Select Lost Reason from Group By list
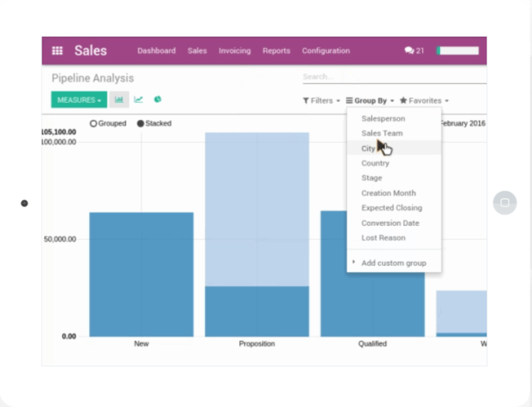The height and width of the screenshot is (407, 532). pos(383,238)
